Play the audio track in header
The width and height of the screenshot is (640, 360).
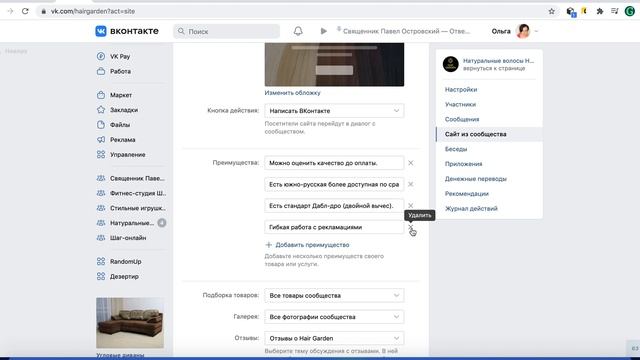(323, 31)
